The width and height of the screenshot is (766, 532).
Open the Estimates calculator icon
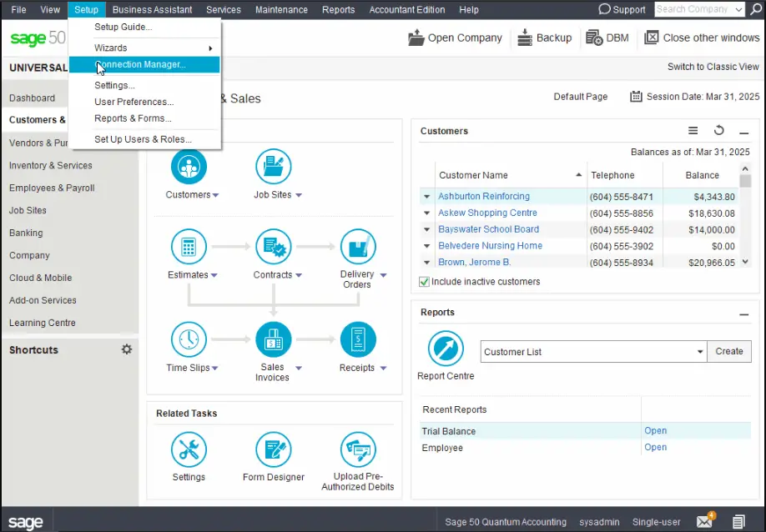click(189, 247)
